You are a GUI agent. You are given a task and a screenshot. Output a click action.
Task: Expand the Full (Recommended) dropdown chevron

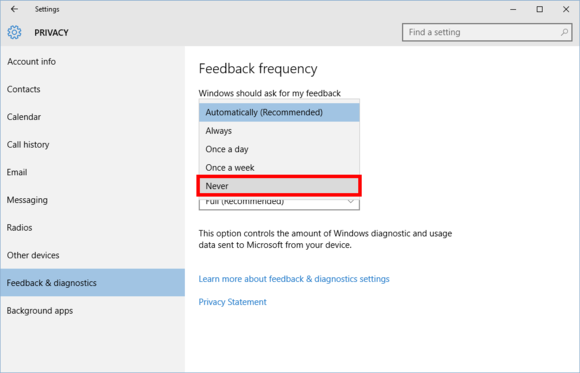(x=350, y=201)
